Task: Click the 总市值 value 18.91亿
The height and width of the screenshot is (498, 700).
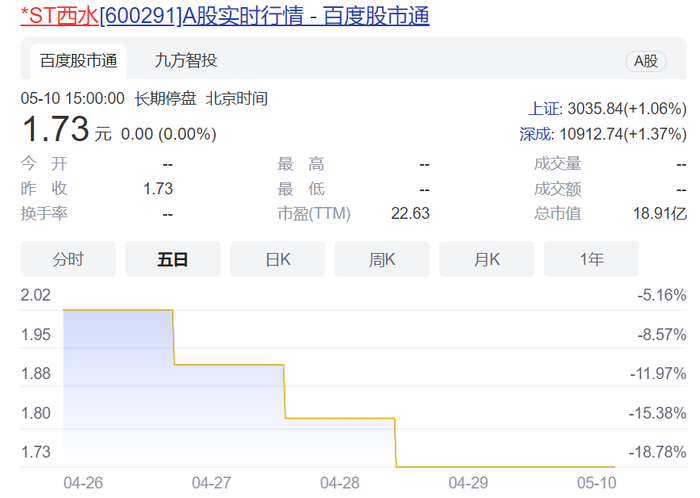Action: (x=660, y=213)
